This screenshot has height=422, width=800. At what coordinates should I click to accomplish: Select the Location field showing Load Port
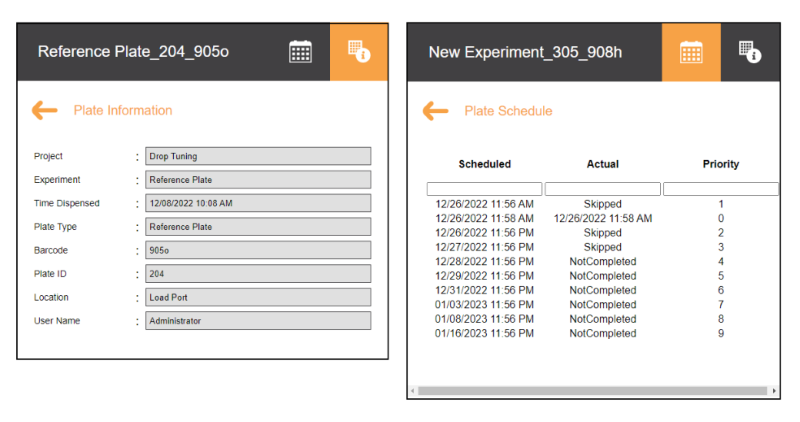click(x=258, y=297)
